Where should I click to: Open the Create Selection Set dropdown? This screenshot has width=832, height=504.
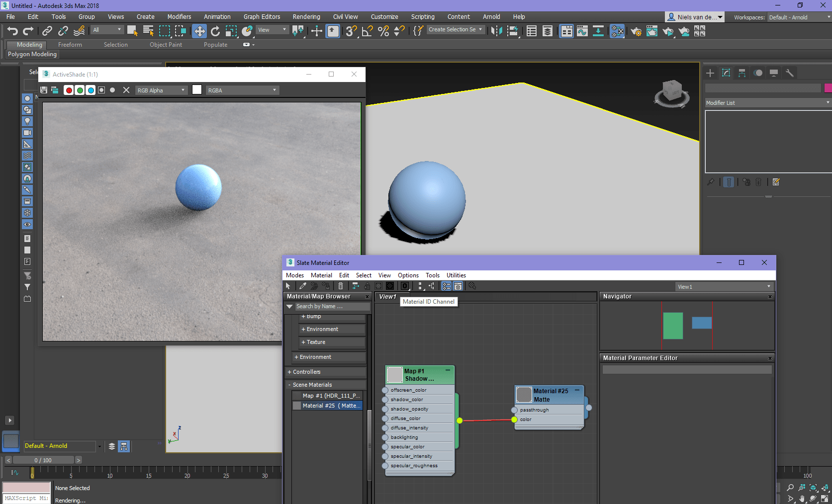tap(455, 29)
